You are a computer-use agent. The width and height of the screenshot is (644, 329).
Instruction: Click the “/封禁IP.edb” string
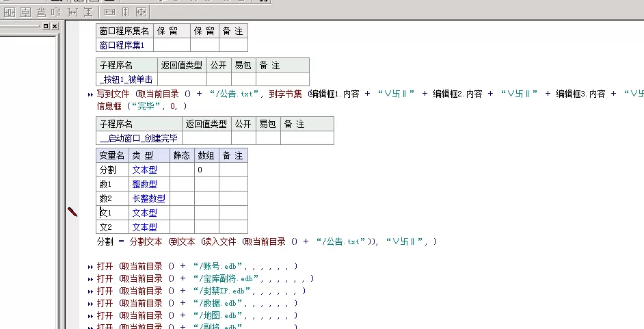click(223, 291)
